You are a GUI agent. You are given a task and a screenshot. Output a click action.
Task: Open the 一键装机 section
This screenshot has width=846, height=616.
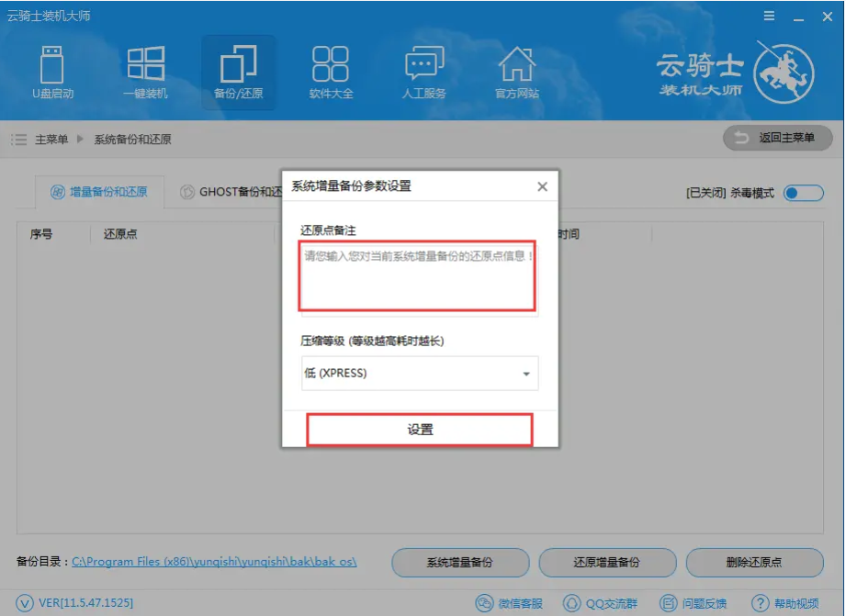pos(146,73)
